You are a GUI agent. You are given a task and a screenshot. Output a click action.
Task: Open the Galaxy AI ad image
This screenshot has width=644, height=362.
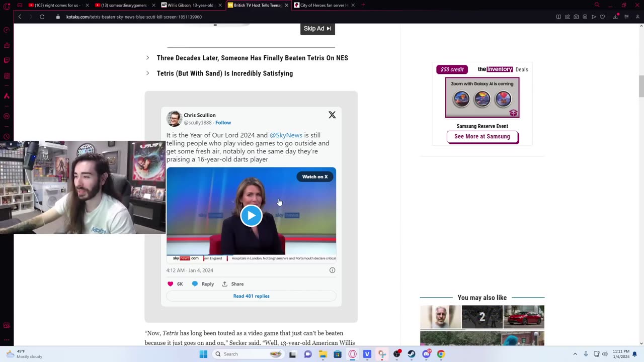[482, 98]
